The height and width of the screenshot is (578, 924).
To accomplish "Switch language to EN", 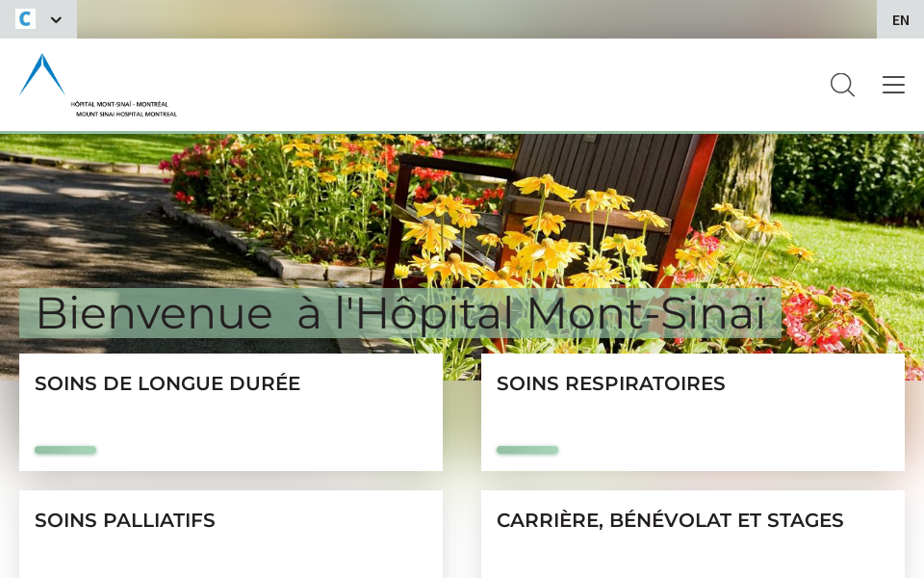I will point(901,20).
